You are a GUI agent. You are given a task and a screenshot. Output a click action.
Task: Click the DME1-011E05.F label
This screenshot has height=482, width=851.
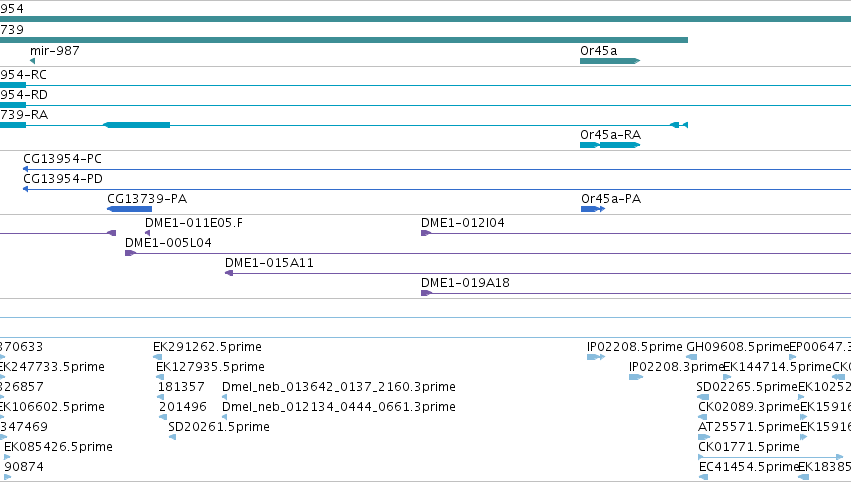coord(194,223)
